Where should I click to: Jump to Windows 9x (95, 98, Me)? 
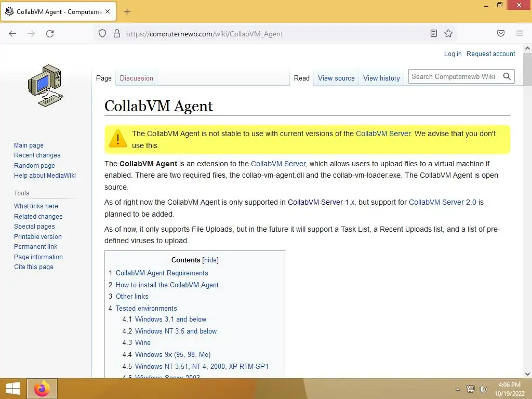coord(172,354)
